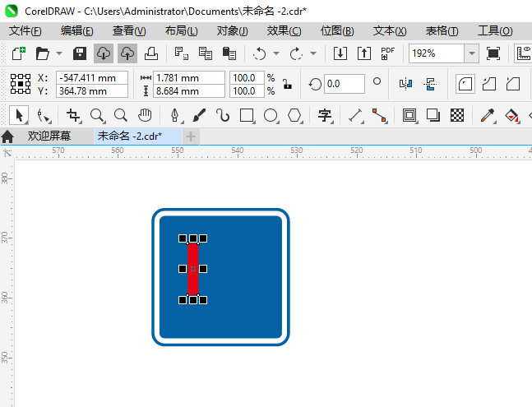Click the Mirror horizontally icon
The height and width of the screenshot is (407, 532).
pos(406,83)
